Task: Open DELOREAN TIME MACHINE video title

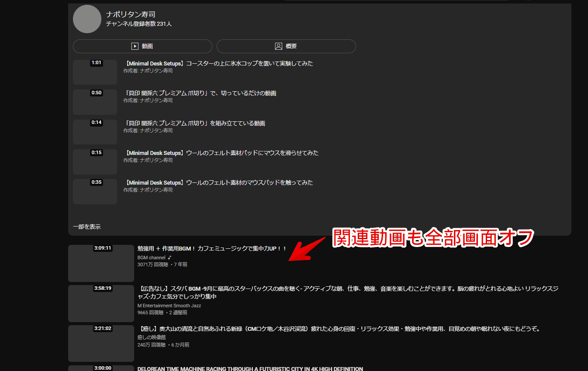Action: tap(250, 369)
